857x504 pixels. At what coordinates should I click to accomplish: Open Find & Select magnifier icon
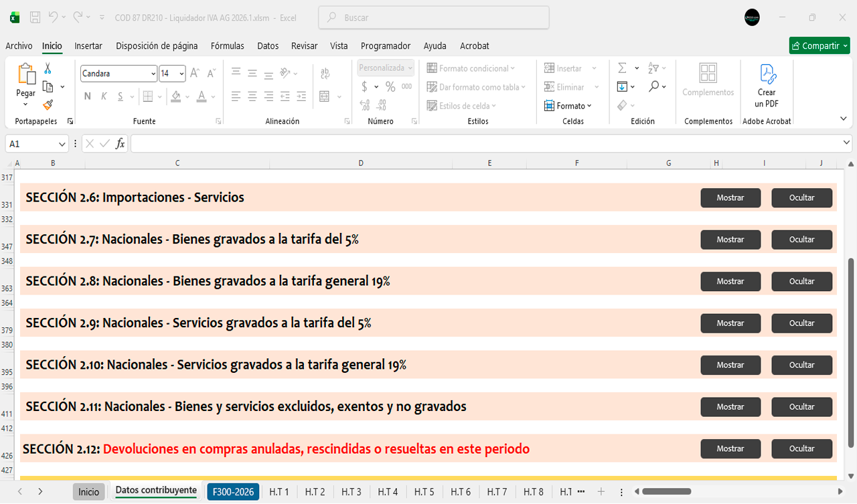[x=653, y=86]
